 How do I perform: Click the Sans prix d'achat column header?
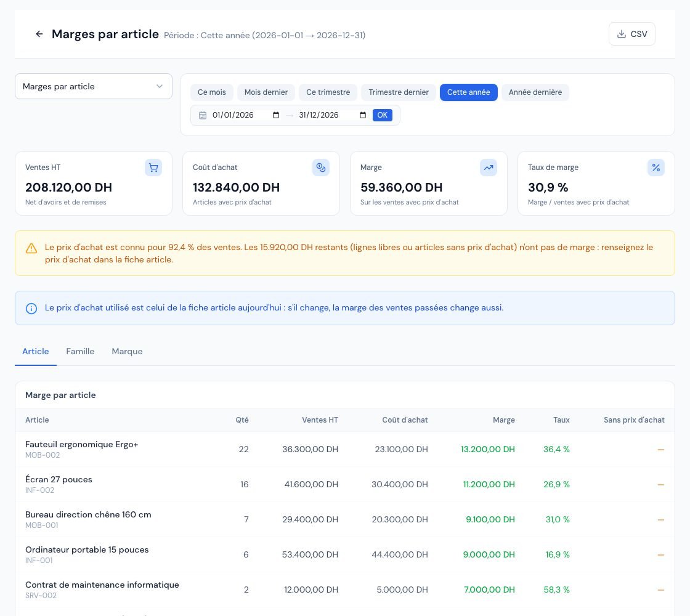[634, 420]
